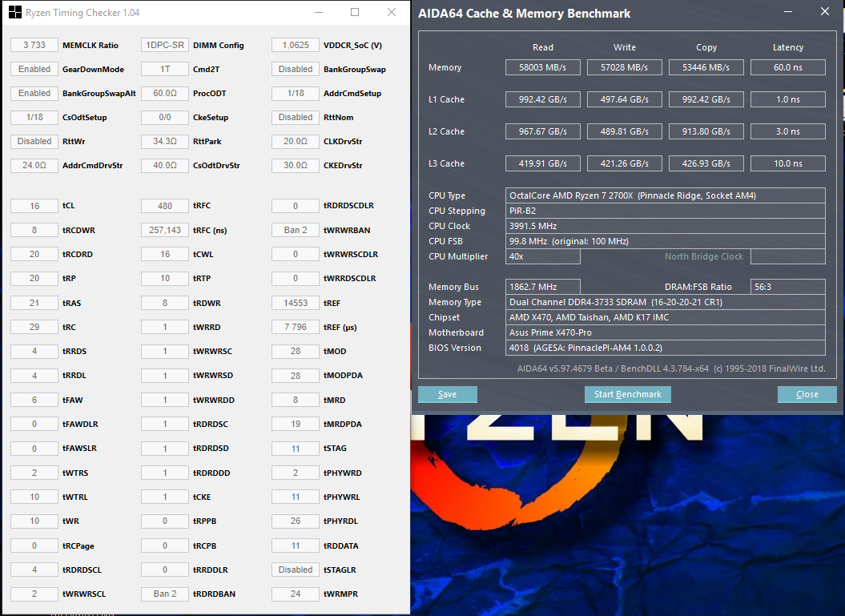845x616 pixels.
Task: Click the tWRWRBAN value Ban 2
Action: (x=296, y=230)
